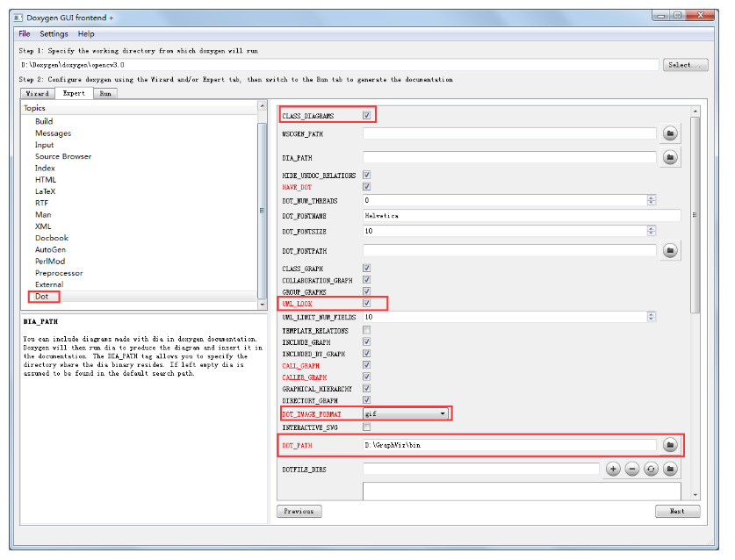Add entry to DOTFILE_DIRS with plus icon

pos(613,469)
